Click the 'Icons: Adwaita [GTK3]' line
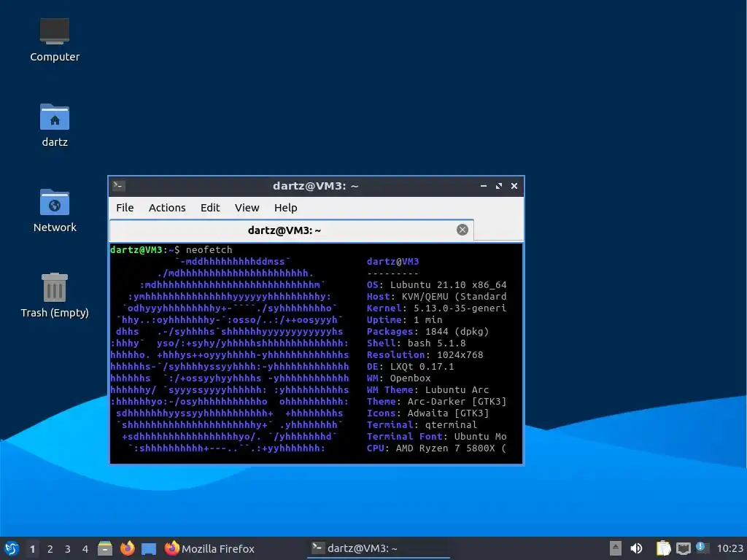 click(427, 413)
